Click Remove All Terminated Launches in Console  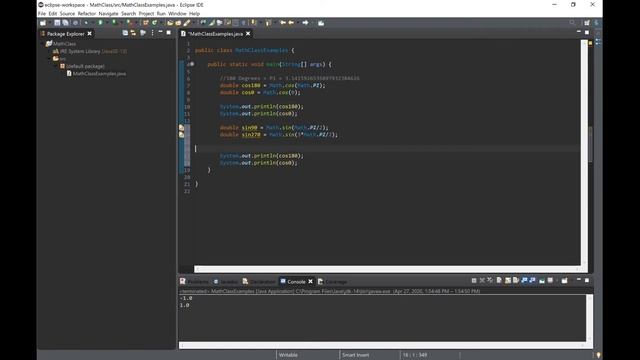(x=490, y=280)
